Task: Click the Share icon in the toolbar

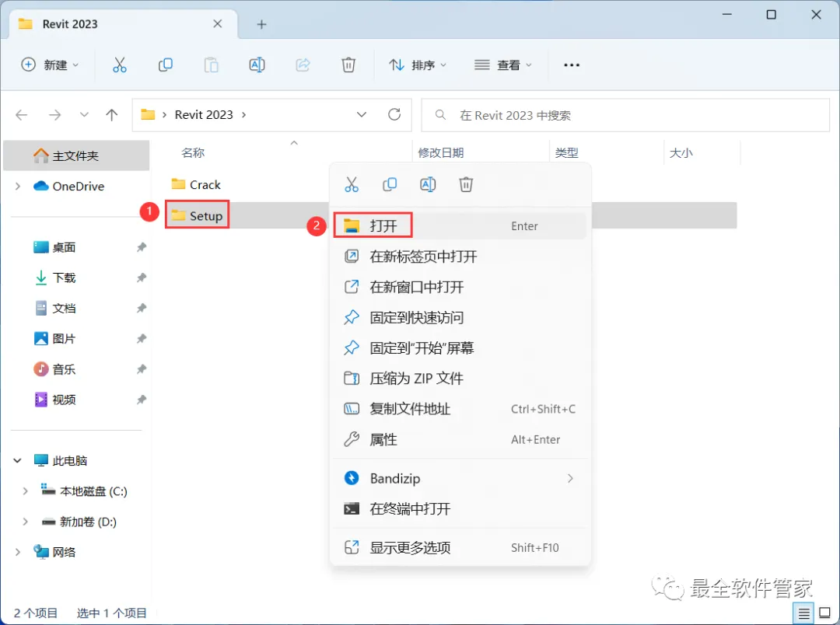Action: tap(303, 65)
